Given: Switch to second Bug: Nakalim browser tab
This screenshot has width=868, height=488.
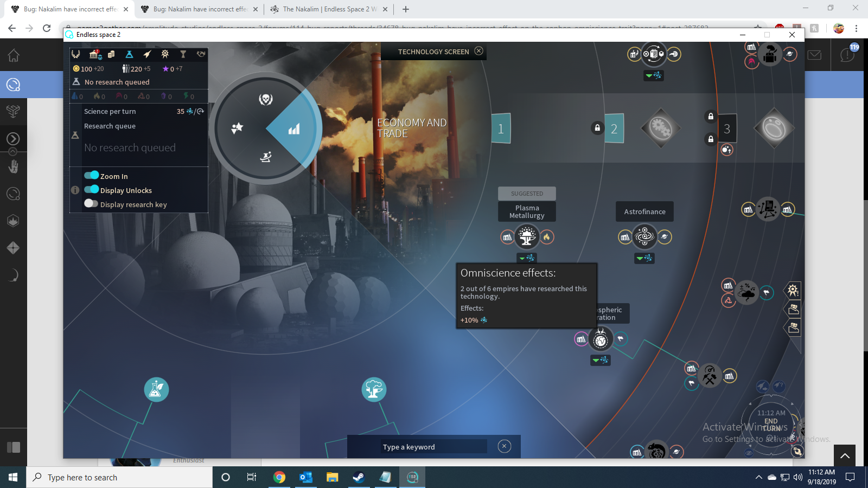Looking at the screenshot, I should tap(200, 9).
